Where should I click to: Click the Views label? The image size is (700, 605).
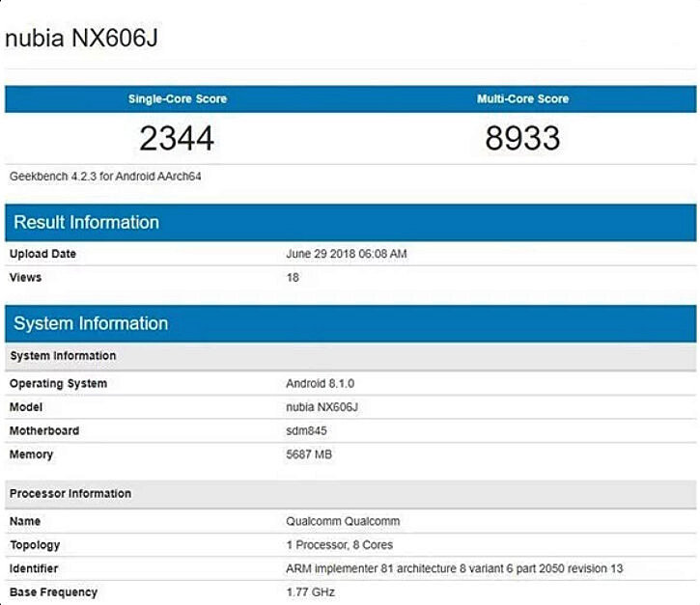25,277
